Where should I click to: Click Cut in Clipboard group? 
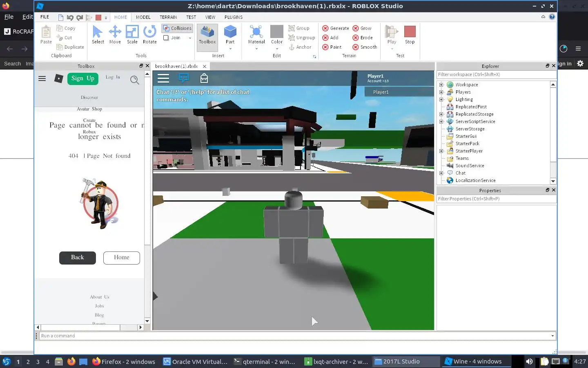65,38
